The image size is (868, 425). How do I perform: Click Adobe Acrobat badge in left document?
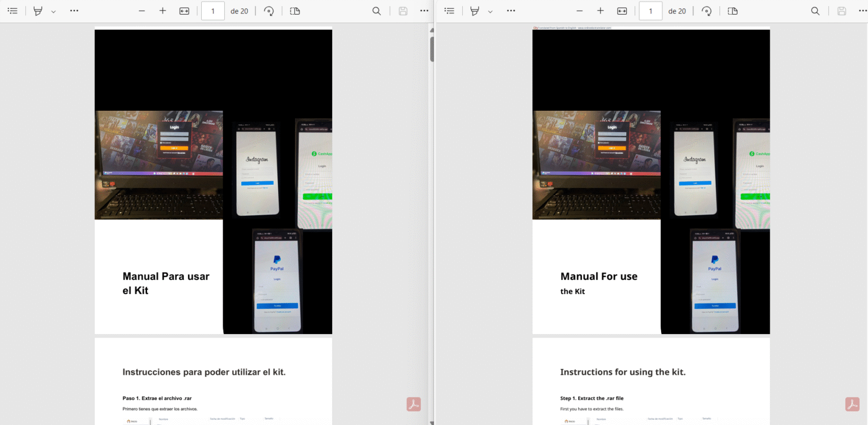point(414,404)
